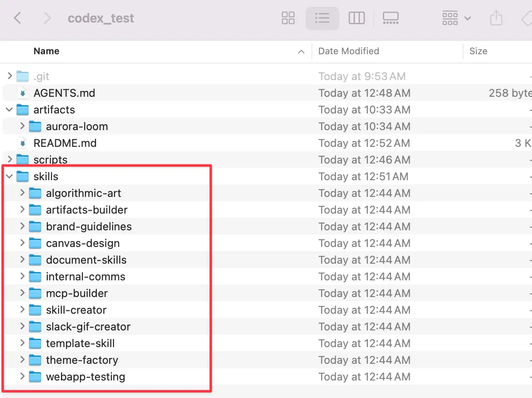Click the brand-guidelines folder icon
Screen dimensions: 532x398
tap(35, 227)
